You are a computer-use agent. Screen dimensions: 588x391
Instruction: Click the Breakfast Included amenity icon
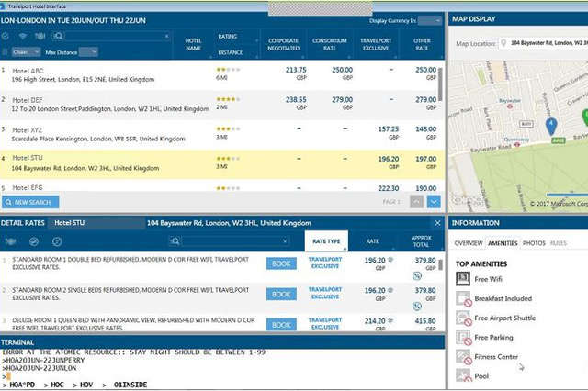tap(463, 299)
